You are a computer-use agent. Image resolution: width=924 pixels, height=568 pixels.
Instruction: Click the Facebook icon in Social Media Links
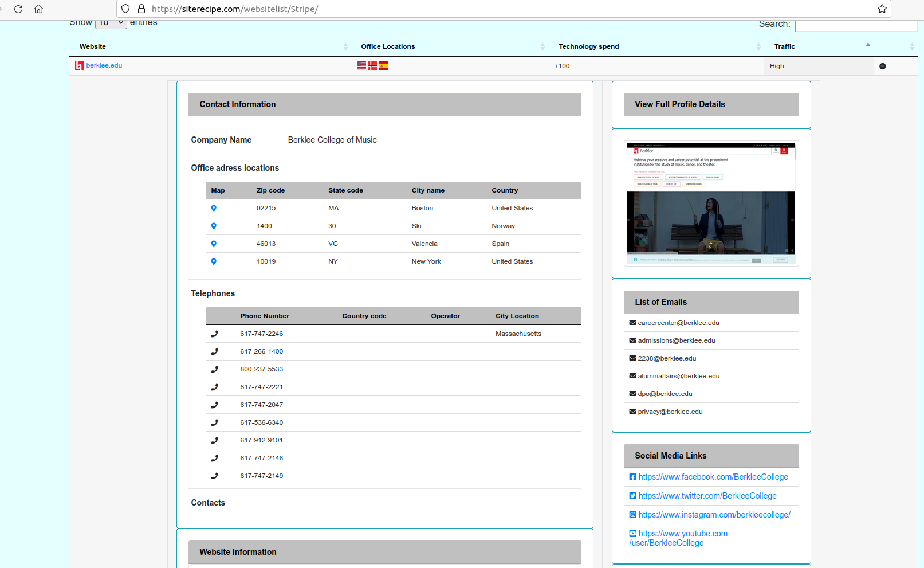(633, 477)
